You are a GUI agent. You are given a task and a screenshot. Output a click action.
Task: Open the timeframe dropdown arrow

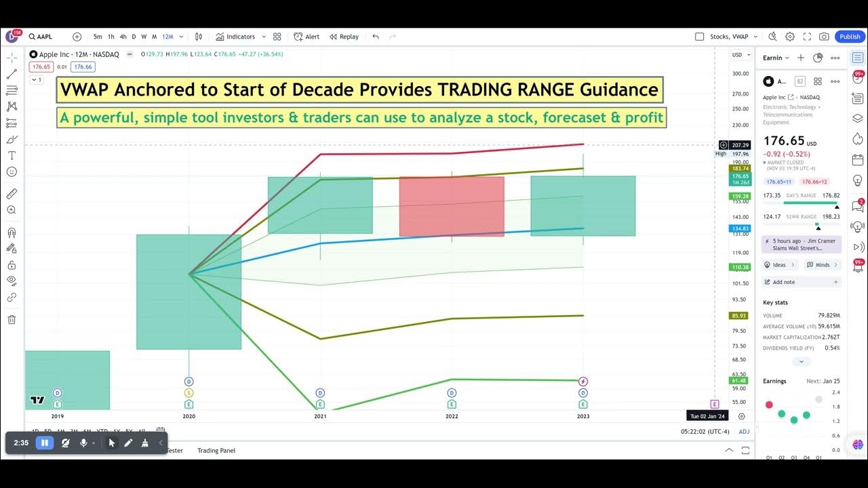[181, 37]
